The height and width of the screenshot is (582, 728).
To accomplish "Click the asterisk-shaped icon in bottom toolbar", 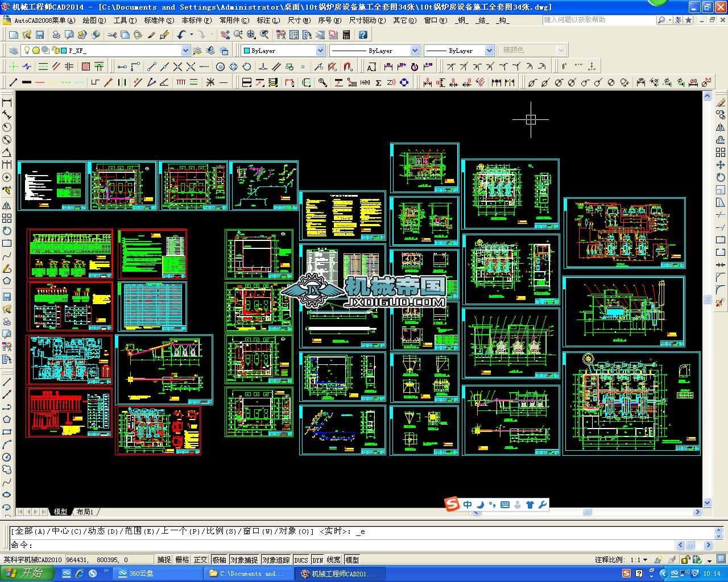I will click(x=210, y=82).
